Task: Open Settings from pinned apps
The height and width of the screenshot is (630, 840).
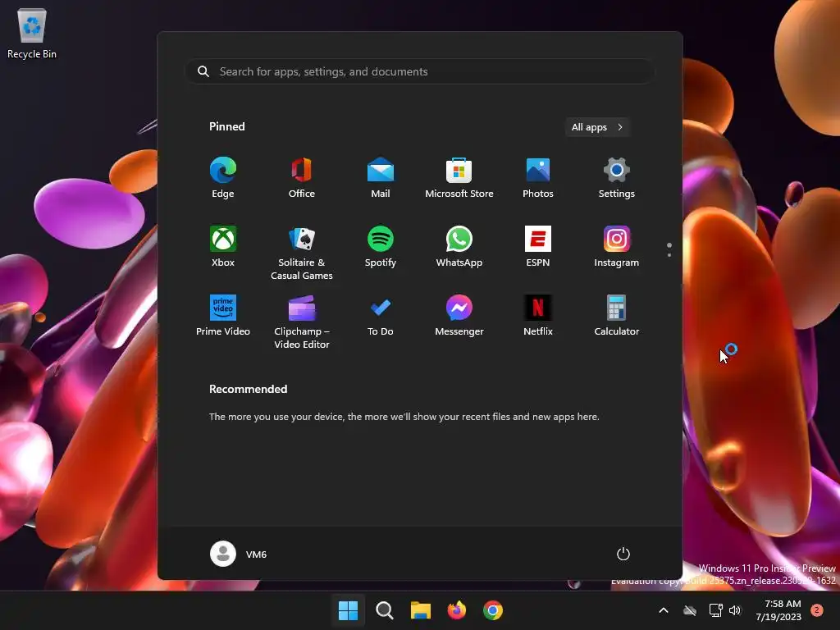Action: 617,178
